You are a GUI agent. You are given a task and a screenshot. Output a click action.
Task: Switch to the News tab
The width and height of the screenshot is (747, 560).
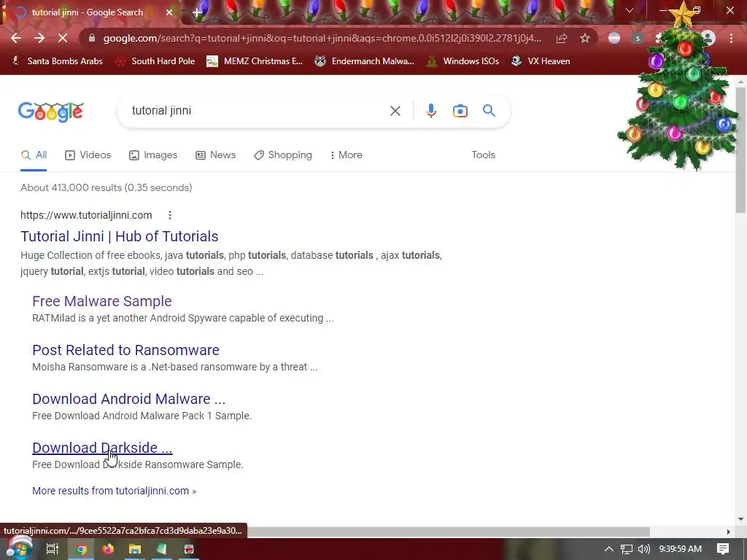pyautogui.click(x=216, y=155)
